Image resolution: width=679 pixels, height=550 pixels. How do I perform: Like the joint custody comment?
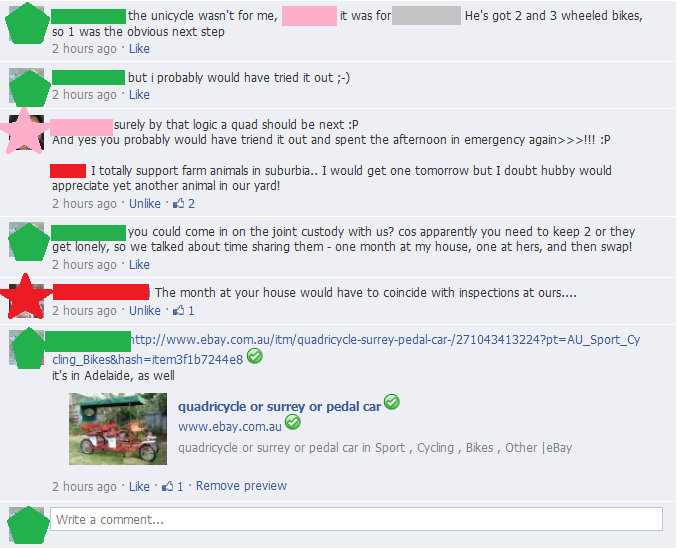139,265
